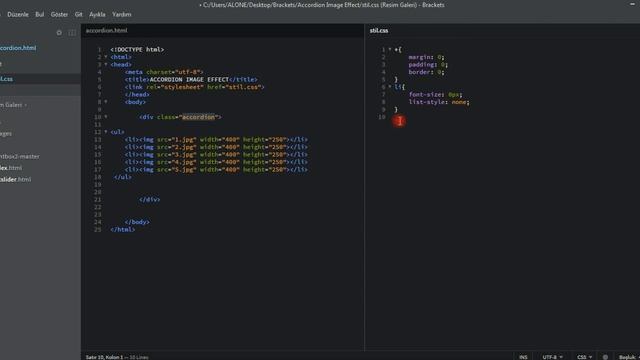Click the 4.jpg image source line

216,162
